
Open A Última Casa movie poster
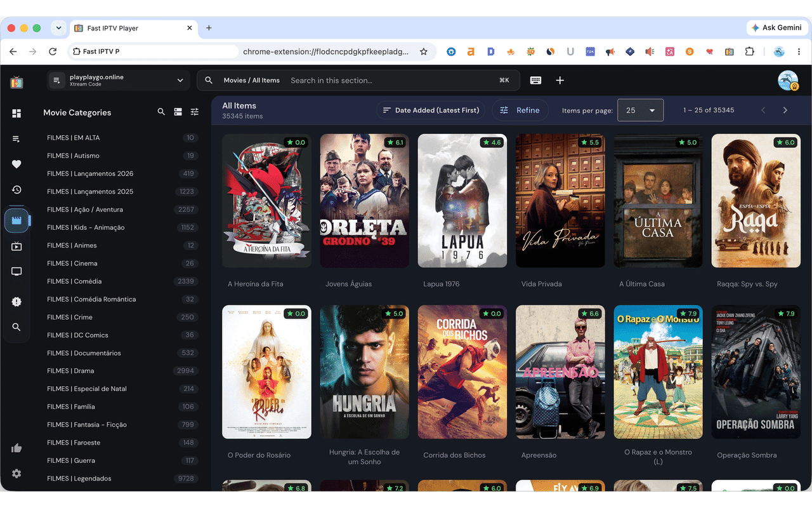658,201
